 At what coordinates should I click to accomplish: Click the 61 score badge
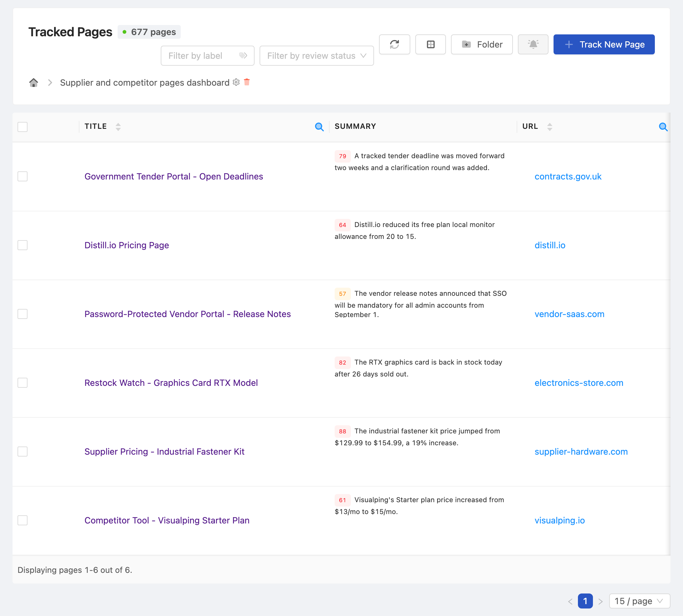point(342,500)
